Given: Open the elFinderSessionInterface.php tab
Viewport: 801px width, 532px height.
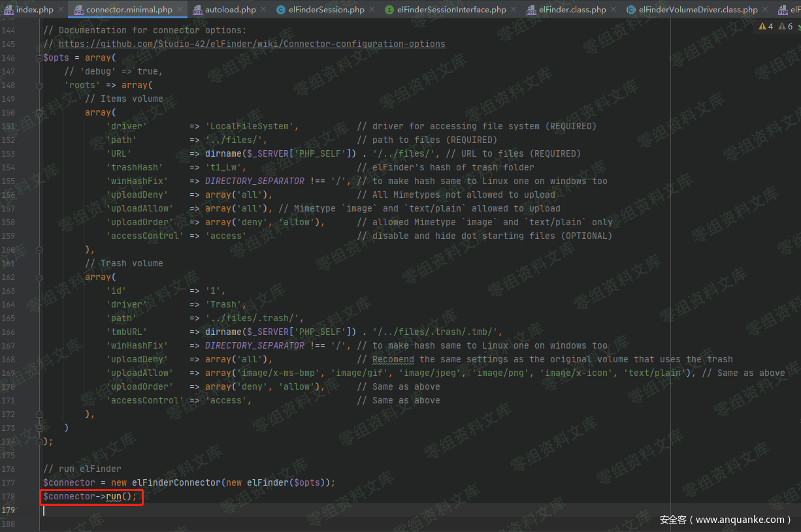Looking at the screenshot, I should (x=451, y=10).
